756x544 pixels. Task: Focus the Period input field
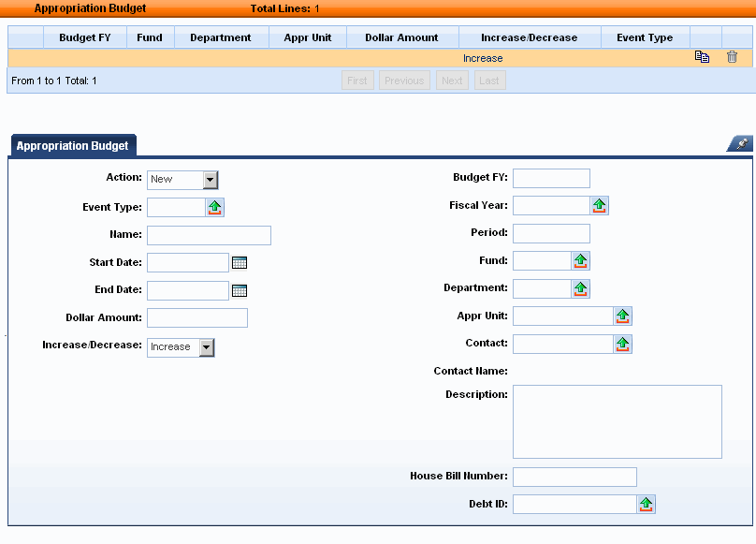coord(551,234)
